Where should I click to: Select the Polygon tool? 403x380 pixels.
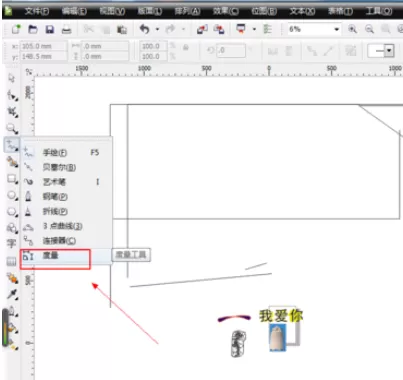(12, 212)
